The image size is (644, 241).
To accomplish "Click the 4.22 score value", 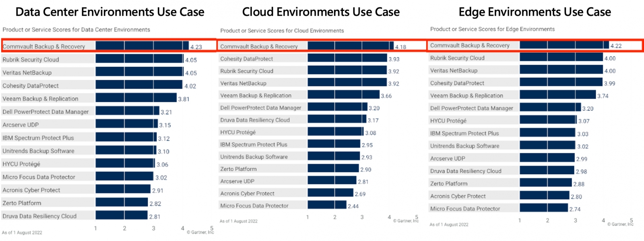I will pyautogui.click(x=616, y=46).
